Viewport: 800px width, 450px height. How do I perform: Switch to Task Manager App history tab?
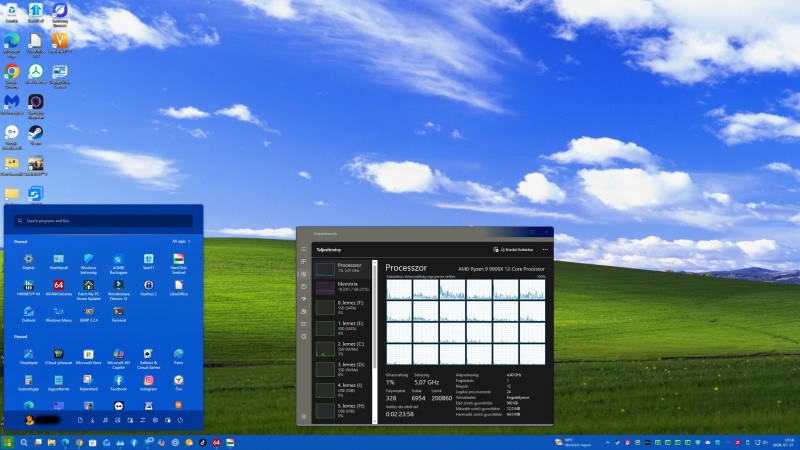(304, 286)
